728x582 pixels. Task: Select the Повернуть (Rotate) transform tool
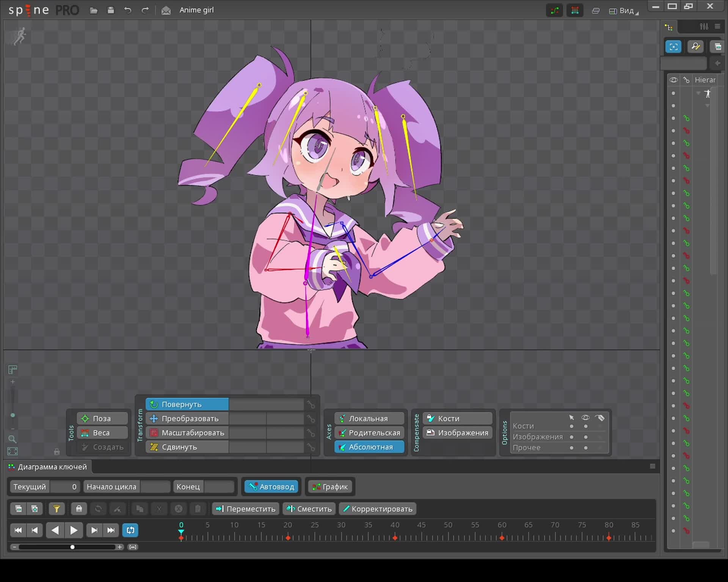pyautogui.click(x=187, y=404)
